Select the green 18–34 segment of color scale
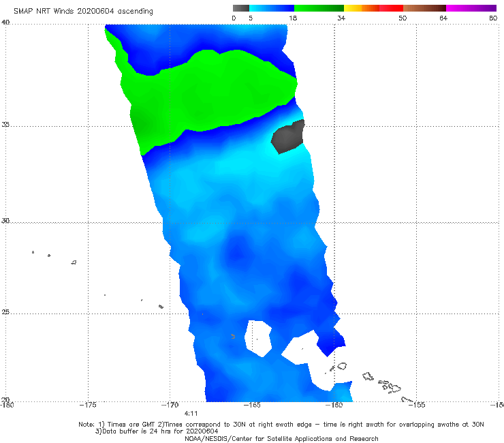This screenshot has height=443, width=504. [x=319, y=8]
